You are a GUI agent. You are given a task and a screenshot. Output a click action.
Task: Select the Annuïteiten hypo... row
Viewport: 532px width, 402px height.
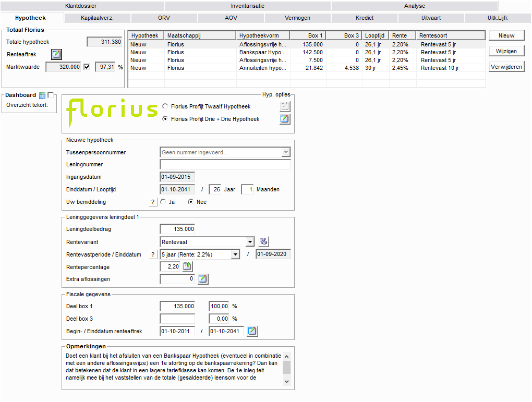coord(307,68)
